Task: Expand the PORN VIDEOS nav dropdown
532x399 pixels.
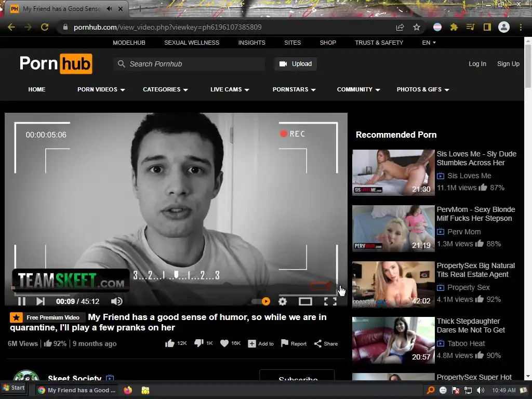Action: [101, 89]
